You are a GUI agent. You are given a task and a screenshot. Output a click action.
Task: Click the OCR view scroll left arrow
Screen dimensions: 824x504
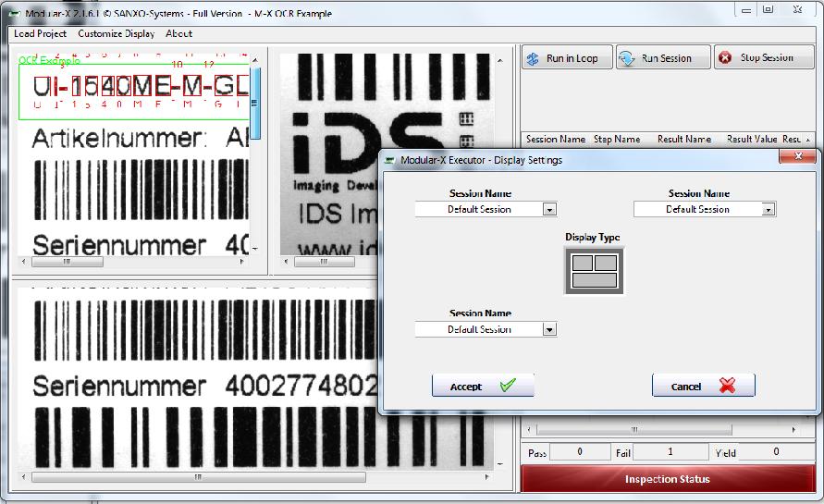click(x=23, y=261)
